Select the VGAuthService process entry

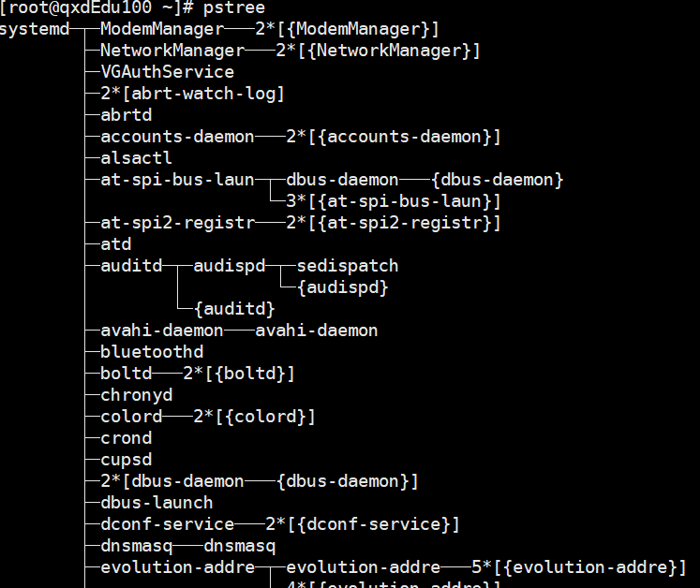167,72
